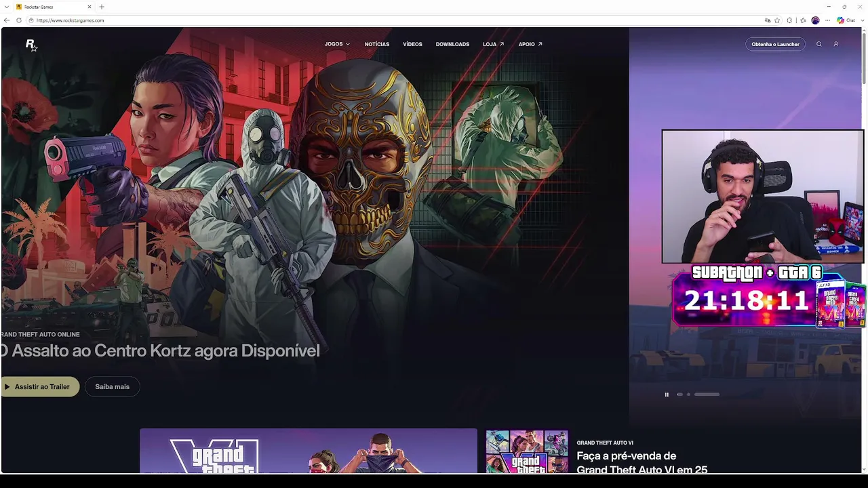Select the first carousel slide dot
This screenshot has width=868, height=488.
(679, 394)
